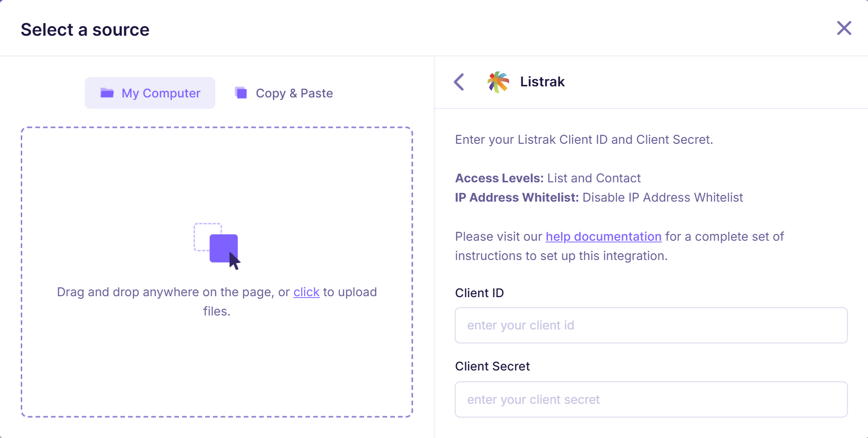Open the help documentation link
The image size is (868, 438).
click(x=603, y=236)
